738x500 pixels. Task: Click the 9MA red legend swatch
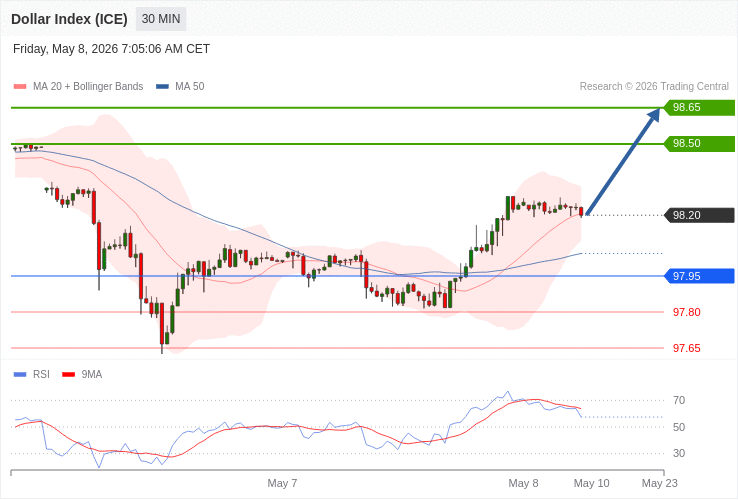(x=69, y=375)
